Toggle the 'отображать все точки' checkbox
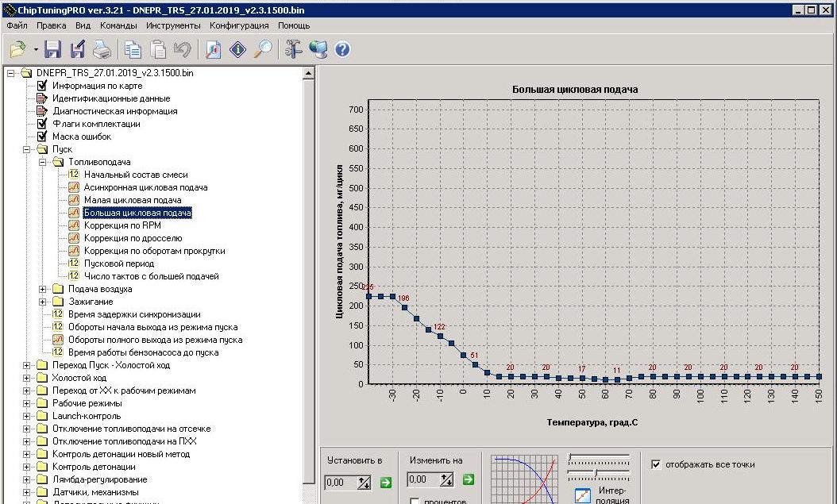The width and height of the screenshot is (837, 504). (x=656, y=464)
